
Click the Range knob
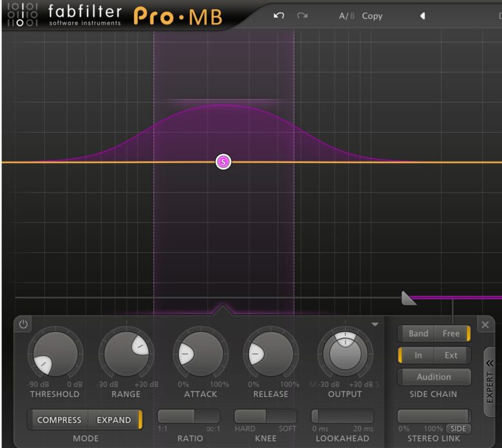pyautogui.click(x=126, y=353)
